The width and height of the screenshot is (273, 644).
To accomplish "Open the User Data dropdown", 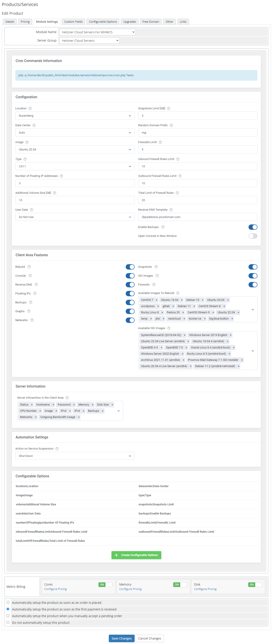I will click(75, 217).
